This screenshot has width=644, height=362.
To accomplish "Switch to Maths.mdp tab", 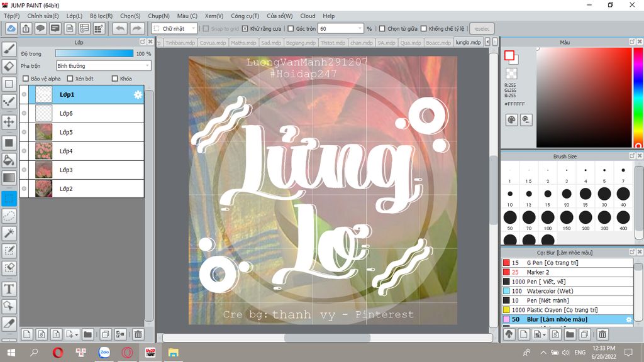I will tap(243, 42).
